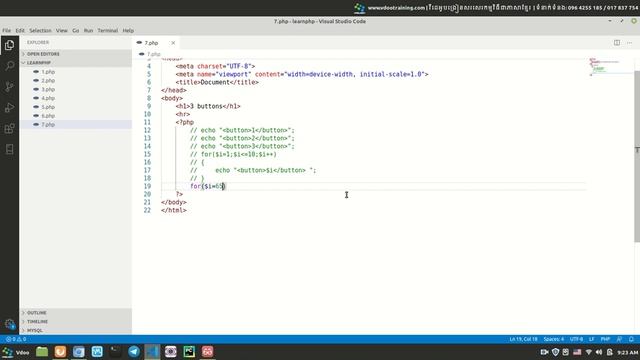Close the 7.php editor tab
This screenshot has width=640, height=360.
click(173, 43)
